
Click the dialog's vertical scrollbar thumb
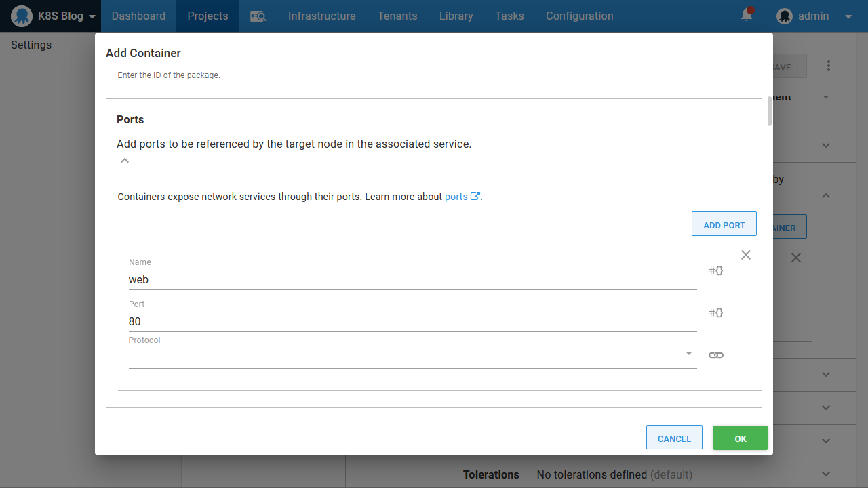pyautogui.click(x=770, y=112)
